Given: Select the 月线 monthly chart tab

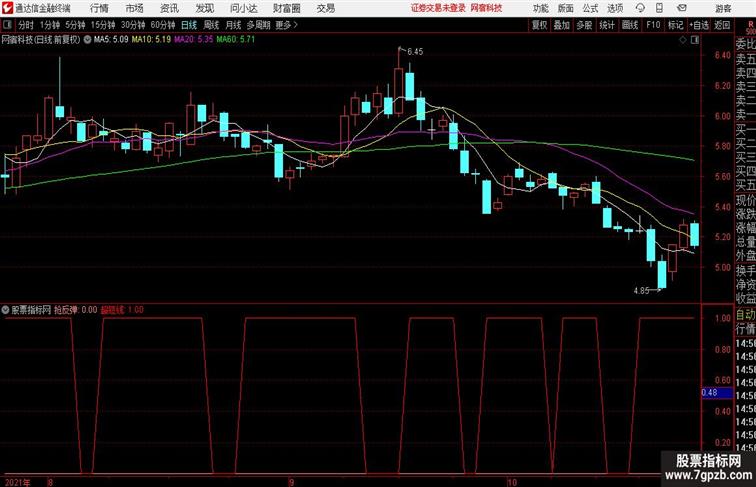Looking at the screenshot, I should [233, 25].
